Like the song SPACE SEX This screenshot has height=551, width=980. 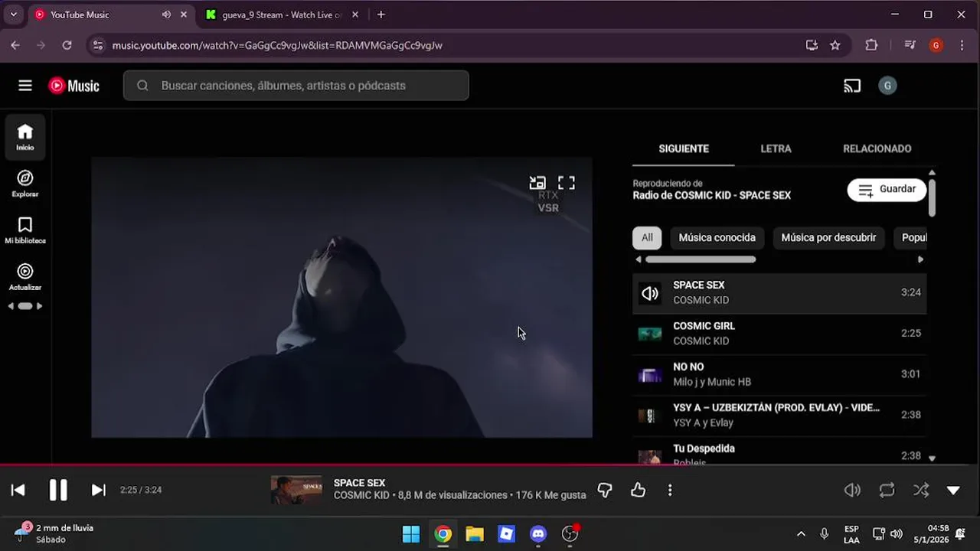[638, 490]
